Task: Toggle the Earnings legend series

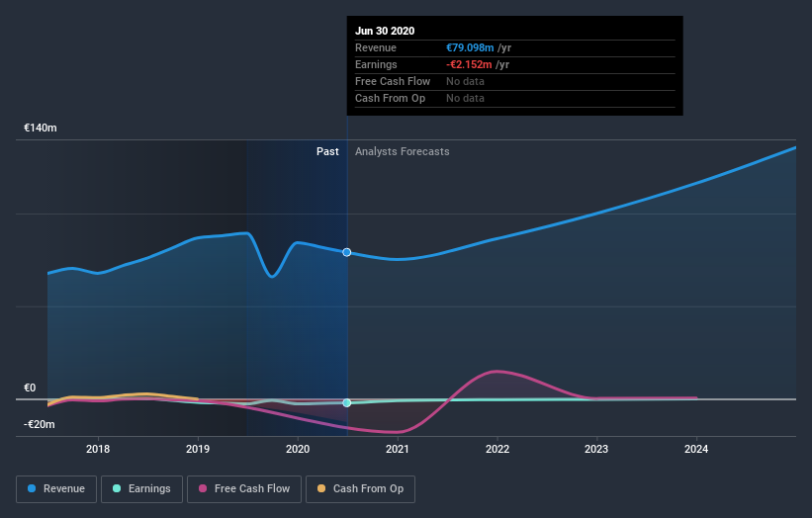Action: click(x=141, y=489)
